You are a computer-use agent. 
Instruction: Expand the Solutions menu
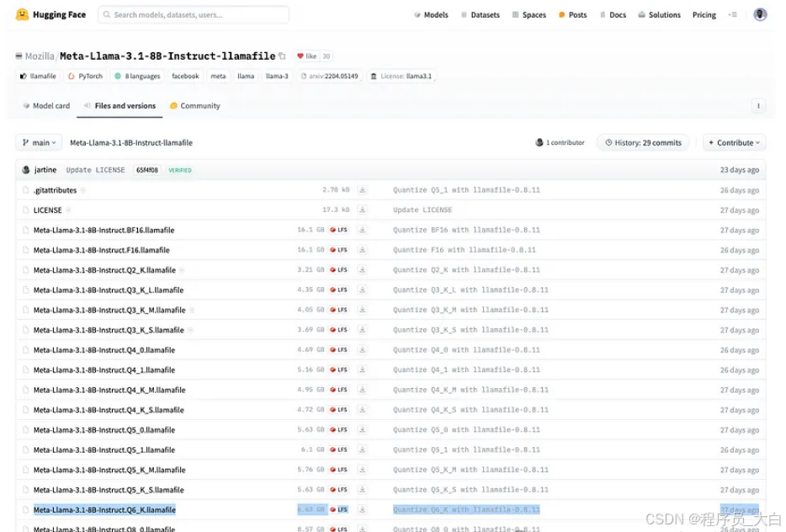click(x=659, y=15)
